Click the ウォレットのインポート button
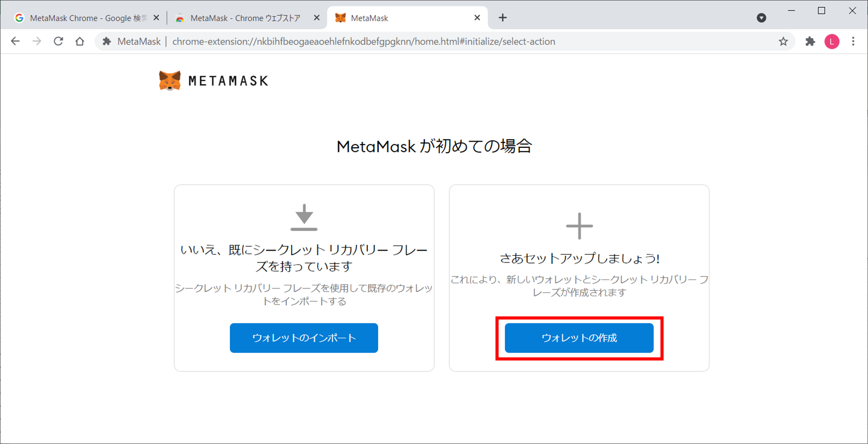This screenshot has height=444, width=868. [304, 338]
